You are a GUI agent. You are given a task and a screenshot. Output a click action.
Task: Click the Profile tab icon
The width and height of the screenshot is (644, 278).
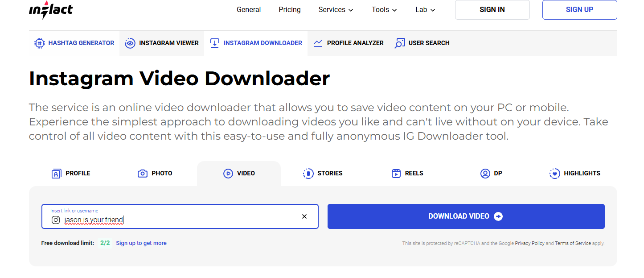click(56, 174)
